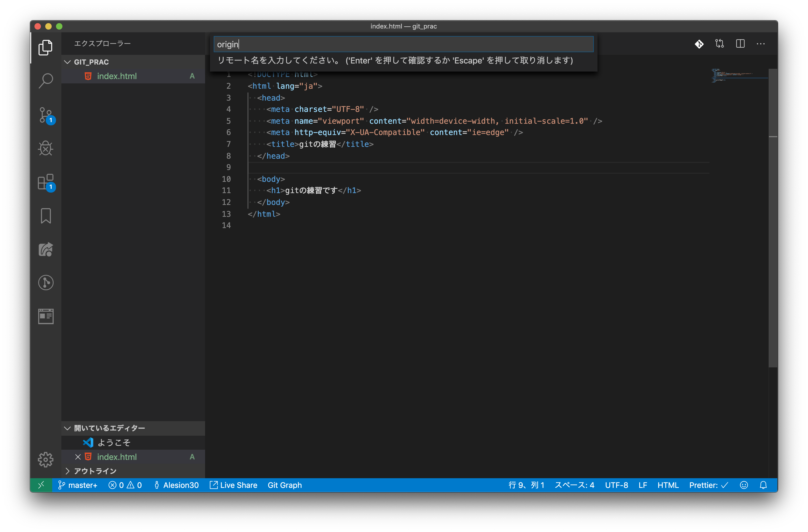The height and width of the screenshot is (532, 808).
Task: Open the feedback smiley in status bar
Action: pos(743,485)
